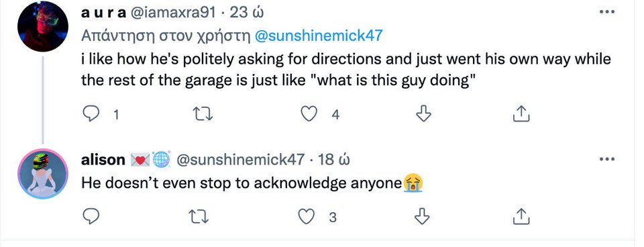This screenshot has width=644, height=247.
Task: Download alison's tweet using arrow icon
Action: point(422,216)
